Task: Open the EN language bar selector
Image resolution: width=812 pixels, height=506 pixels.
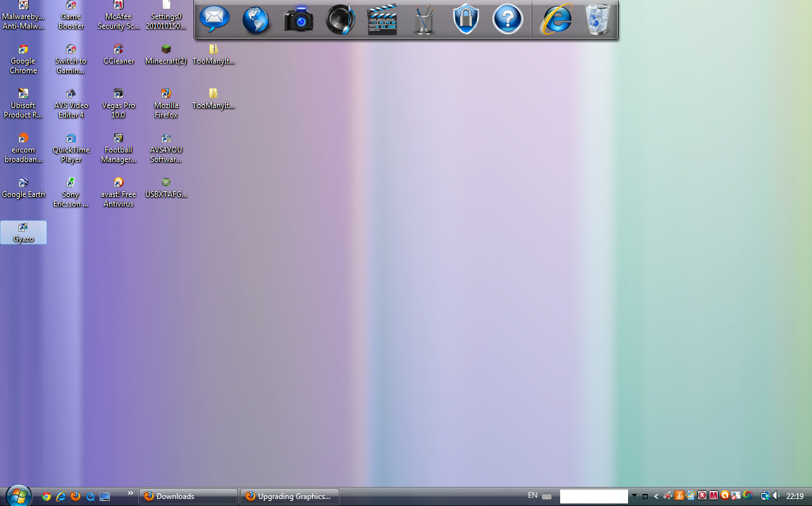Action: coord(533,495)
